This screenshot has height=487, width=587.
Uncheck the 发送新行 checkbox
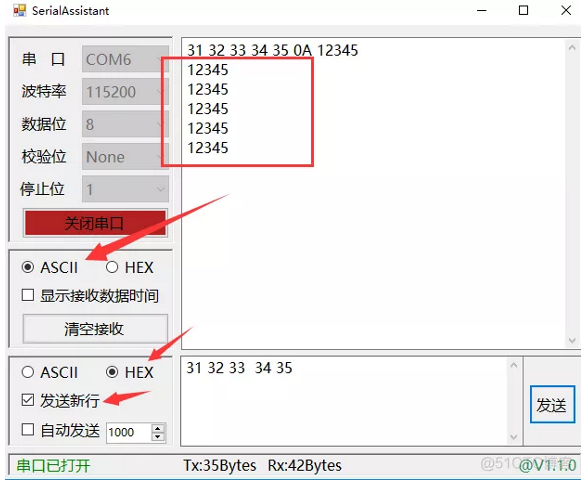pyautogui.click(x=28, y=400)
